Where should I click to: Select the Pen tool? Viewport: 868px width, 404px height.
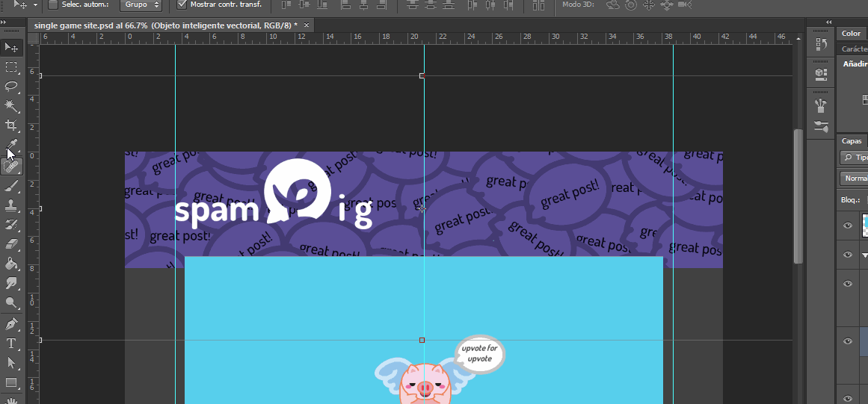point(11,324)
